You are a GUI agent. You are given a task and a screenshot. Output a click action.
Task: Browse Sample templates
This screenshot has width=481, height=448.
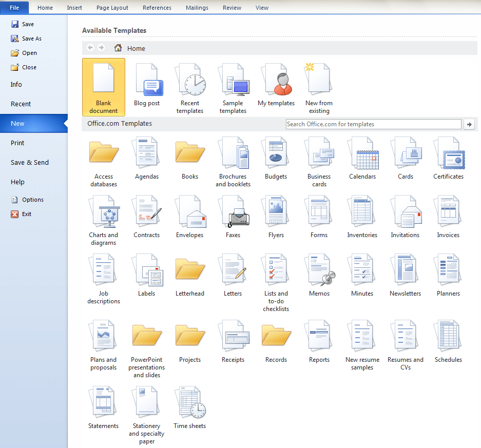pos(233,82)
